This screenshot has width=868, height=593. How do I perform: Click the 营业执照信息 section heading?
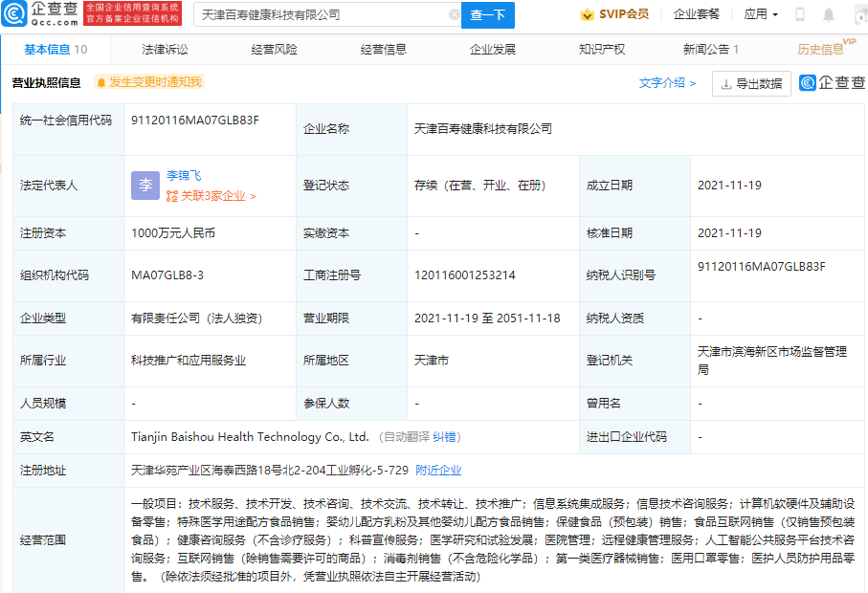tap(47, 83)
